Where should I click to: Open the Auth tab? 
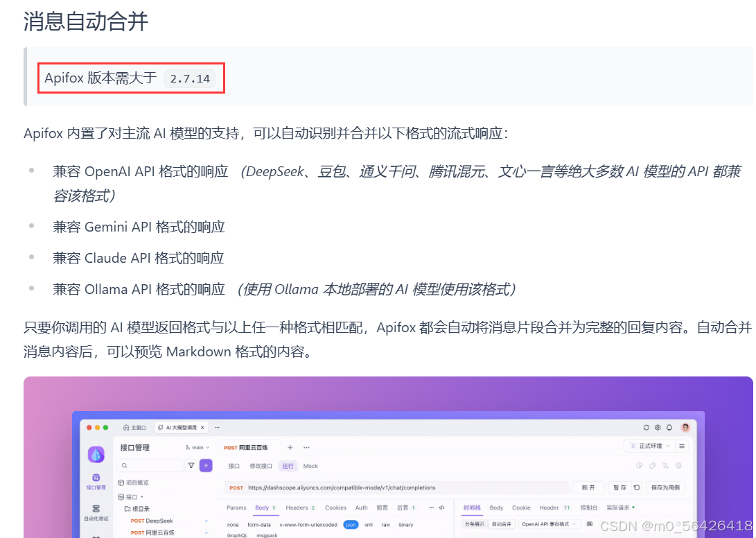[x=362, y=507]
